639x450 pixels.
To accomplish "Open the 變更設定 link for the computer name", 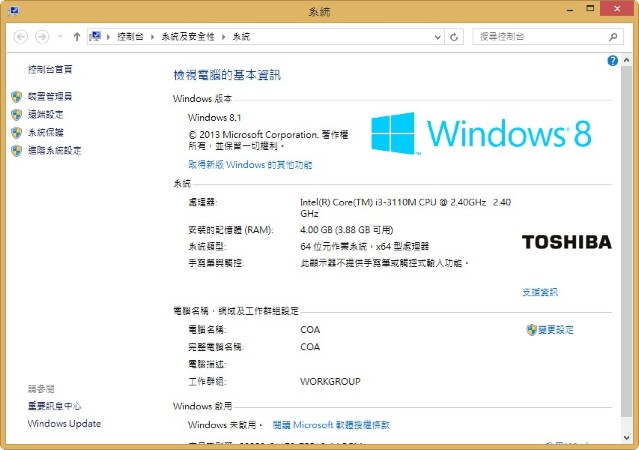I will tap(556, 329).
